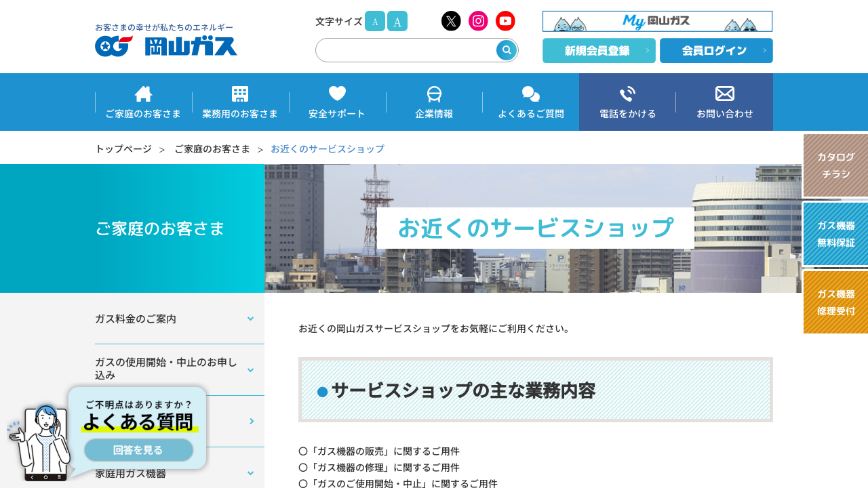Open よくあるご質問 in navigation bar
Screen dimensions: 868x488
(x=531, y=102)
